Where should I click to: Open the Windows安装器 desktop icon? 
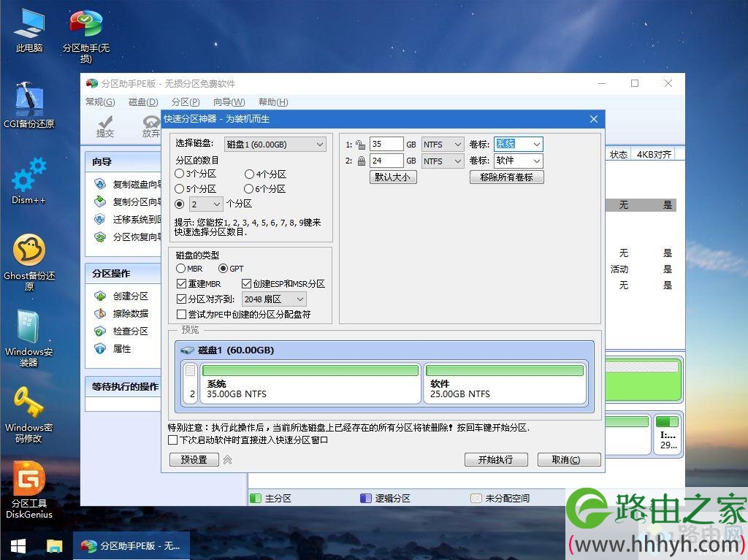click(x=29, y=338)
